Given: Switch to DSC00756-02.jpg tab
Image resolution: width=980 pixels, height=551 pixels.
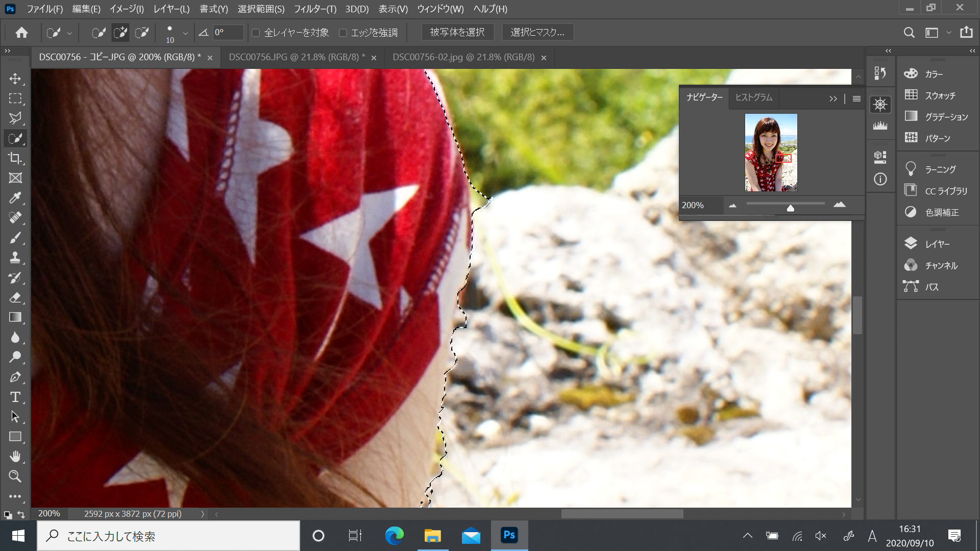Looking at the screenshot, I should click(463, 57).
